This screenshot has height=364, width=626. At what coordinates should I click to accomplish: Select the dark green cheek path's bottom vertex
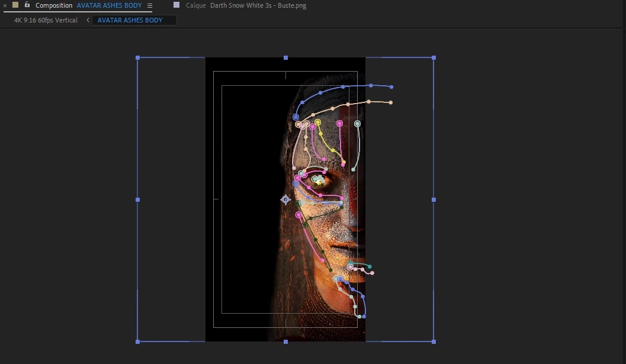click(x=330, y=270)
